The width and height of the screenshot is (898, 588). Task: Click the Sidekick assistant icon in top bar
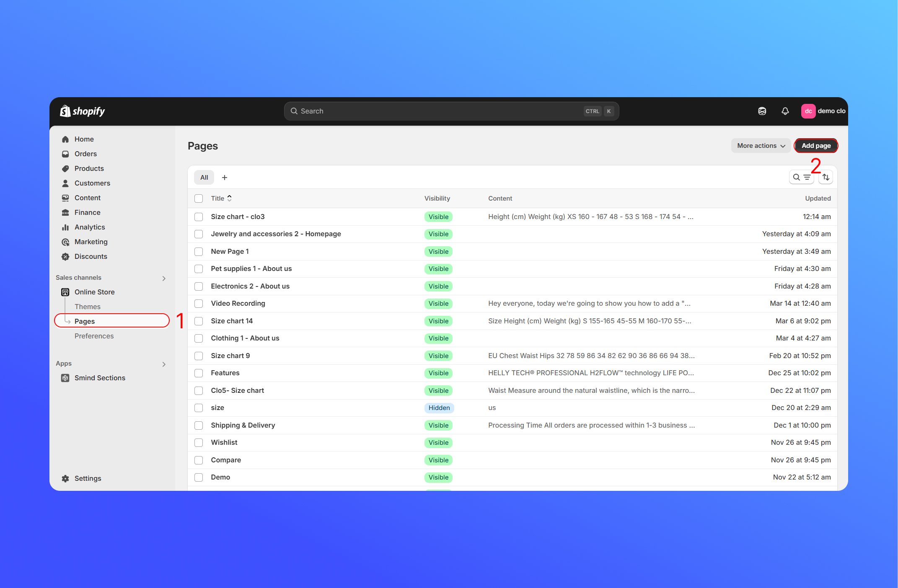point(762,111)
